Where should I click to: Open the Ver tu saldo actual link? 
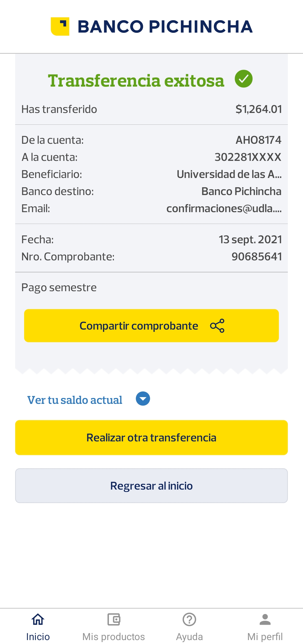pos(75,400)
